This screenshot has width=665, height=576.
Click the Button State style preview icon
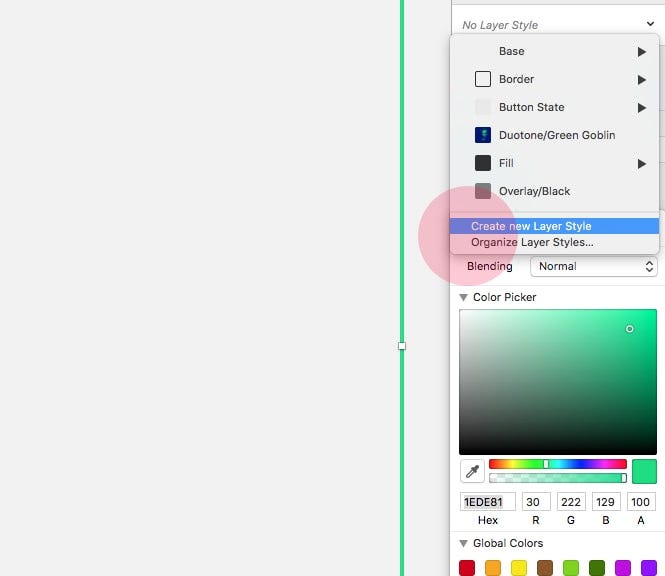(483, 107)
